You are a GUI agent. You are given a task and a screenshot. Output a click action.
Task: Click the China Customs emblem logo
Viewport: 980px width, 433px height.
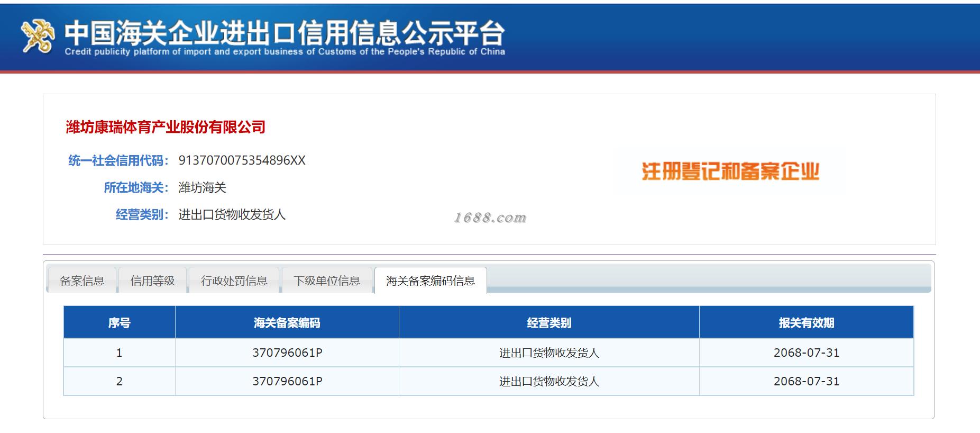38,37
